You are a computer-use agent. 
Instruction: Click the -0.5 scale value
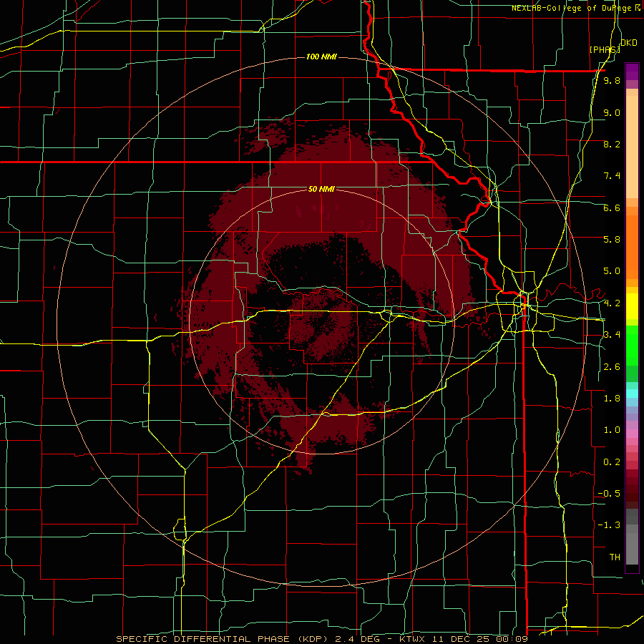pos(609,494)
